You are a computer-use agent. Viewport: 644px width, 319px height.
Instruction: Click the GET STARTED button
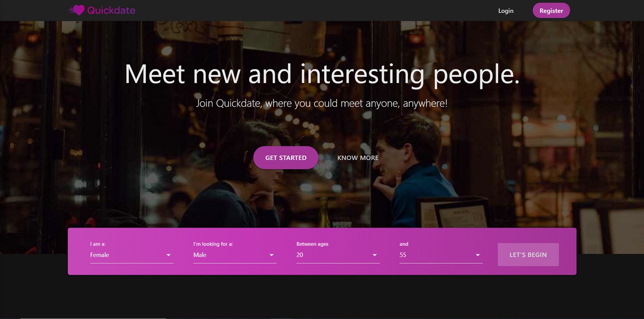click(x=286, y=158)
